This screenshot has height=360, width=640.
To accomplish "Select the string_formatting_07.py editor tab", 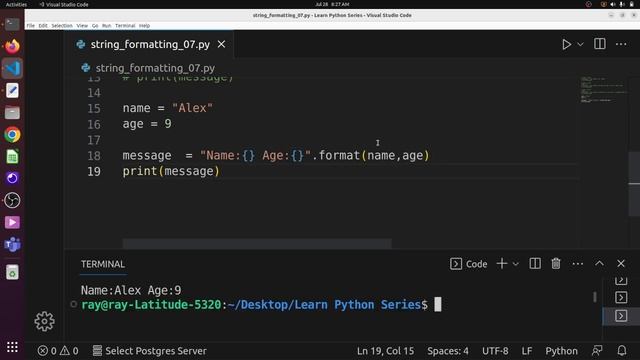I will click(150, 44).
